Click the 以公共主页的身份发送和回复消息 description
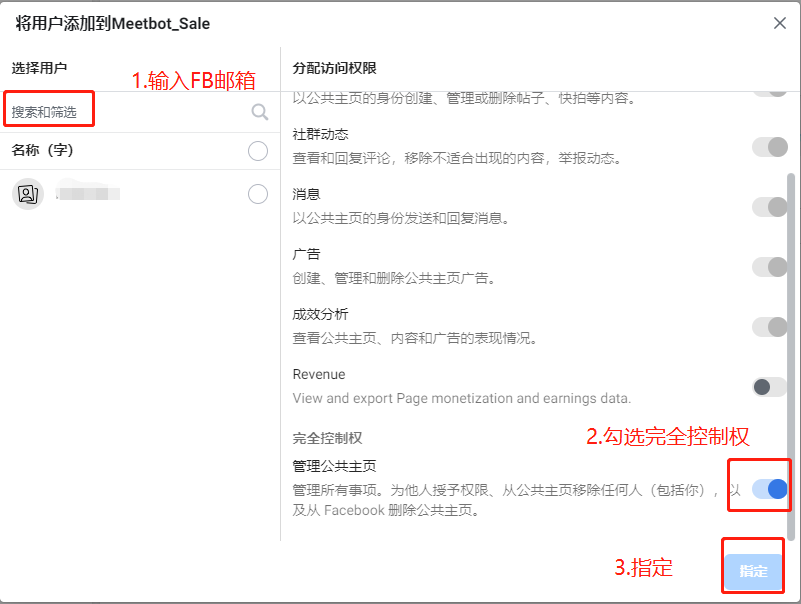The image size is (801, 604). click(x=401, y=218)
